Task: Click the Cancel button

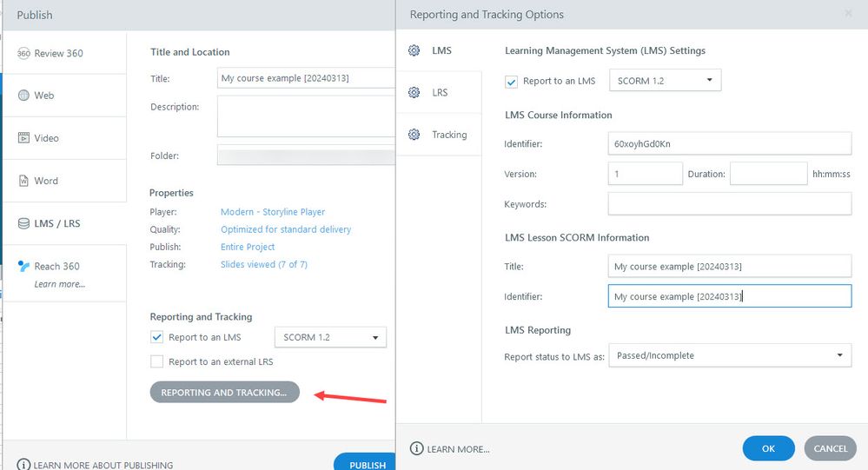Action: (831, 448)
